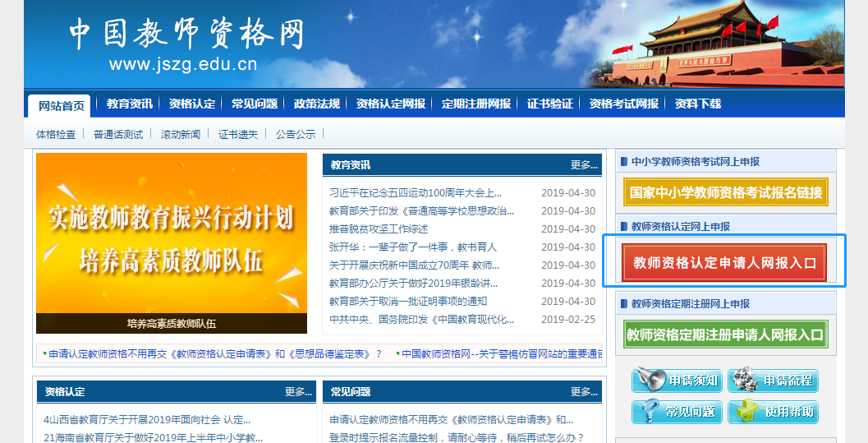Click the scrolling notice 中国教师资格网--关于警惕仿冒网站的重要通告
The height and width of the screenshot is (443, 868).
coord(502,354)
